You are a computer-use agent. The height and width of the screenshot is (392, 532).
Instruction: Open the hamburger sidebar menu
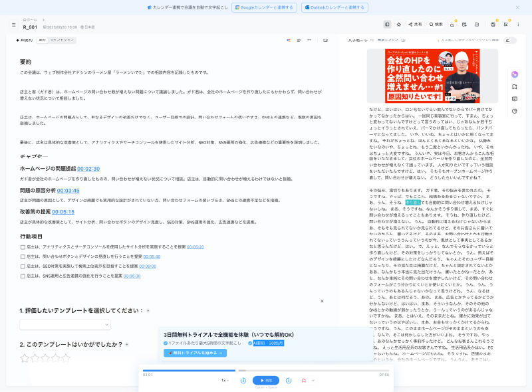13,25
